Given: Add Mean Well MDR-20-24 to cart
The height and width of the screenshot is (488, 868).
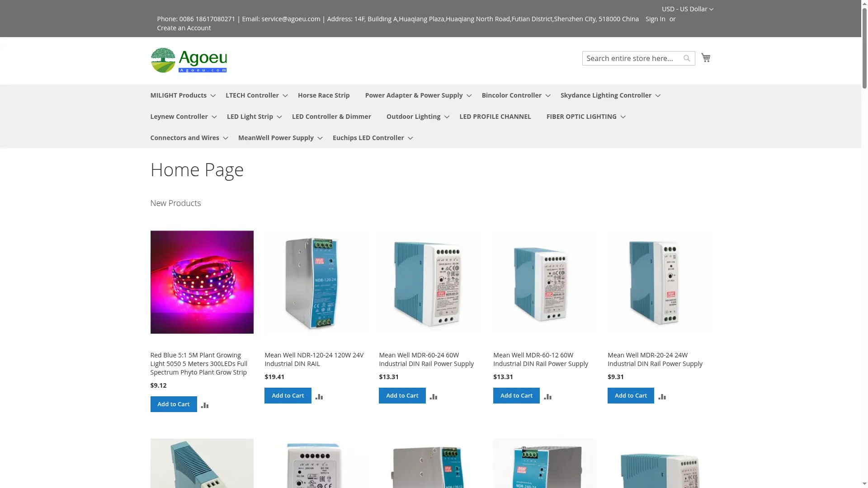Looking at the screenshot, I should click(631, 396).
